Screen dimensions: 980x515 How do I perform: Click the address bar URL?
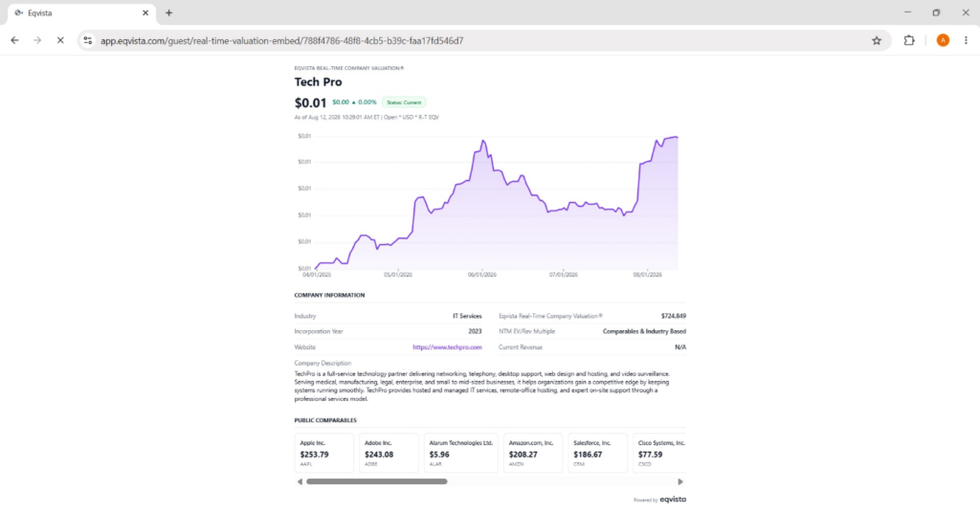(x=282, y=40)
